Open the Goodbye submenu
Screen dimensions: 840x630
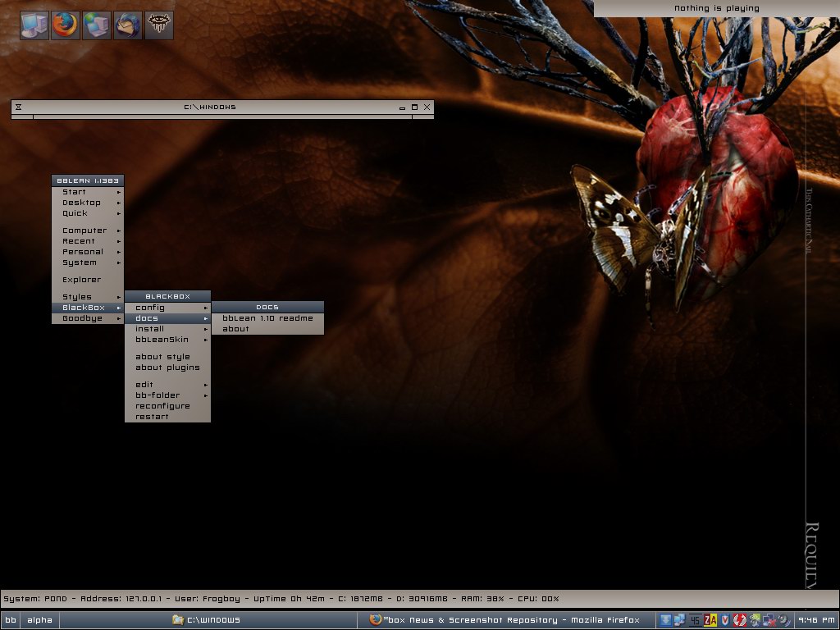click(88, 318)
